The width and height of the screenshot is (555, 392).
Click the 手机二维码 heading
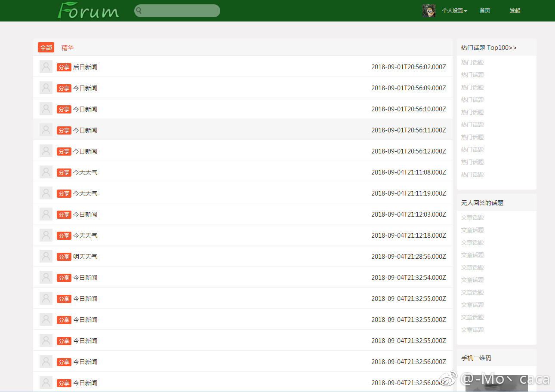coord(476,358)
